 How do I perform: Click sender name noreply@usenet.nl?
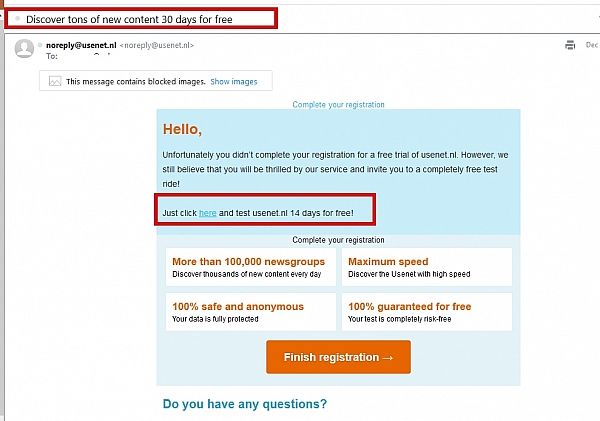81,45
